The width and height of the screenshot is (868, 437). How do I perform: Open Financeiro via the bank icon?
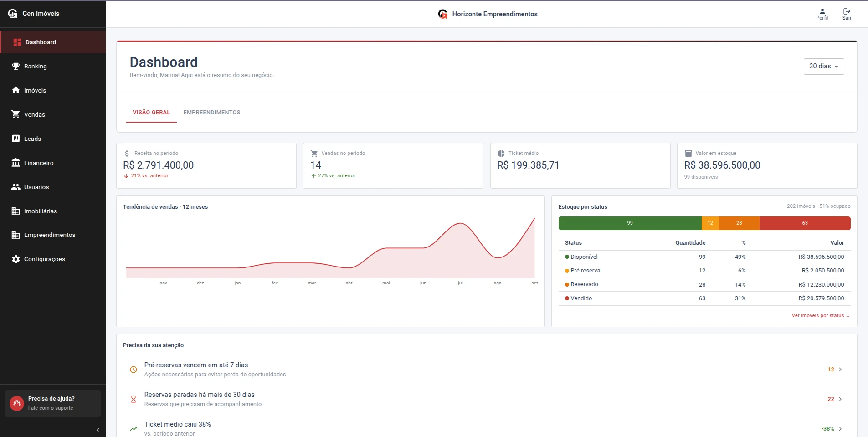(x=16, y=163)
